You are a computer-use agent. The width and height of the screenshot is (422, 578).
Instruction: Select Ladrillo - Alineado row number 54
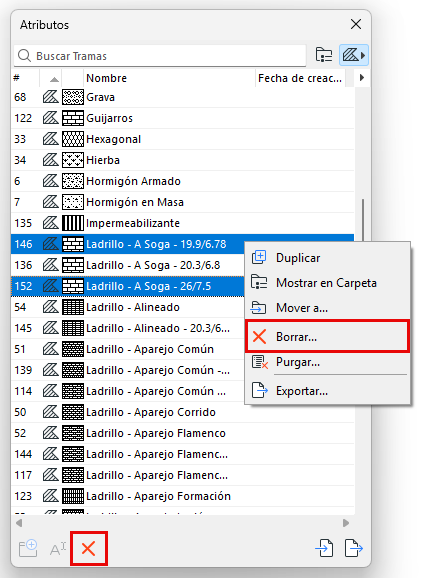(128, 307)
